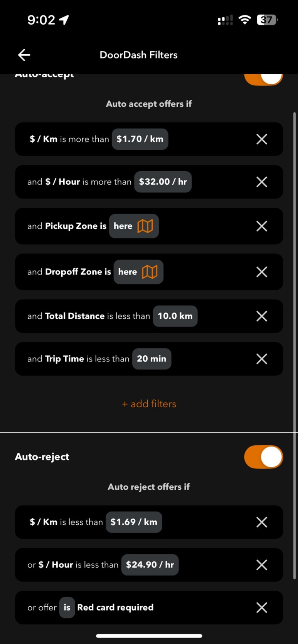
Task: Click the vertical scrollbar on the right
Action: (295, 346)
